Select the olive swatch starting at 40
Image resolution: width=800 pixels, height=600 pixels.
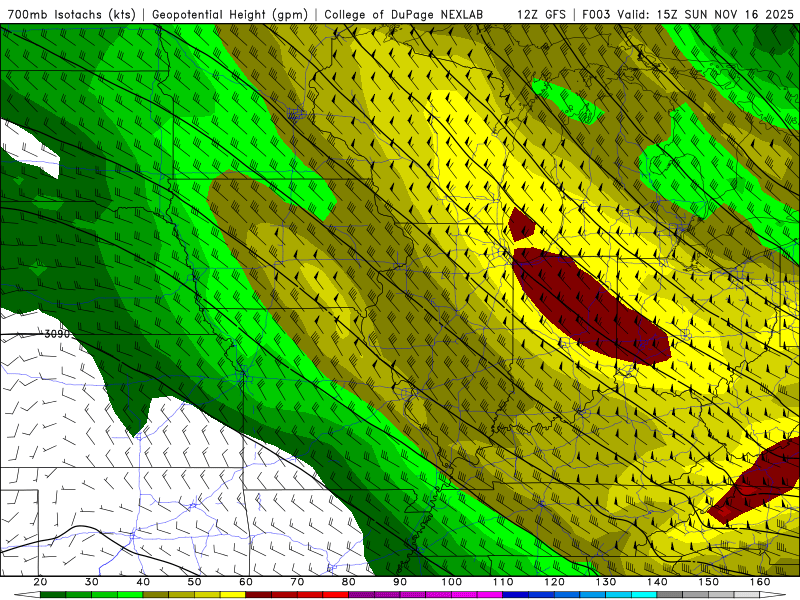(156, 595)
